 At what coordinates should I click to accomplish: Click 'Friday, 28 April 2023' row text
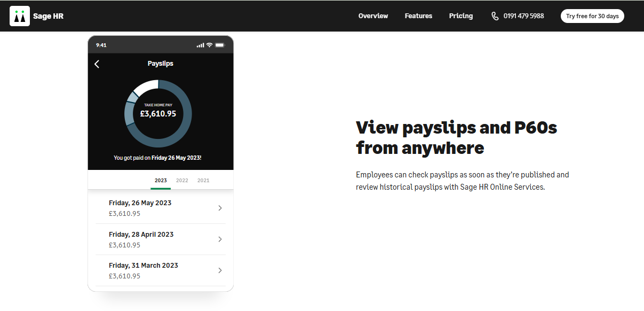coord(141,235)
